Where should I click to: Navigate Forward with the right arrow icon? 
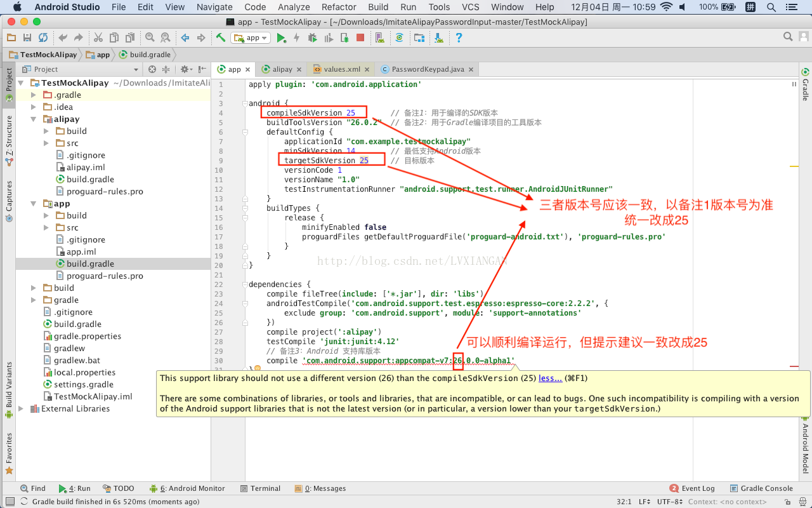pyautogui.click(x=201, y=38)
